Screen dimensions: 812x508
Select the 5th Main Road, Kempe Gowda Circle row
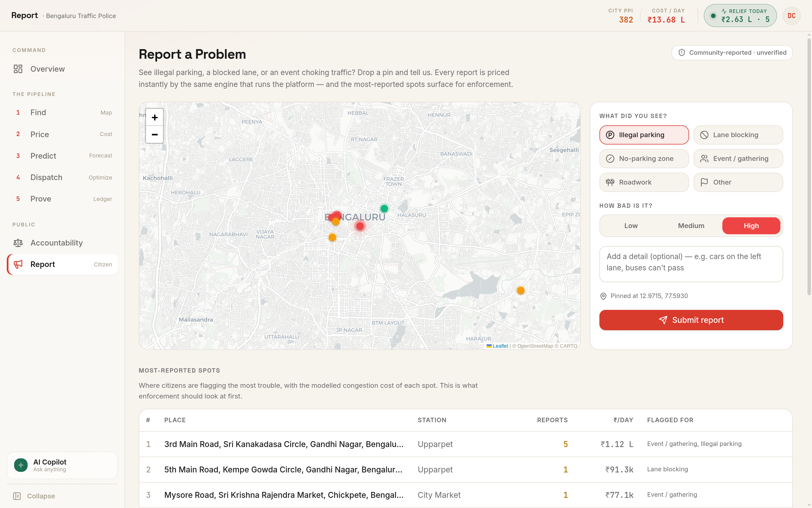tap(465, 469)
